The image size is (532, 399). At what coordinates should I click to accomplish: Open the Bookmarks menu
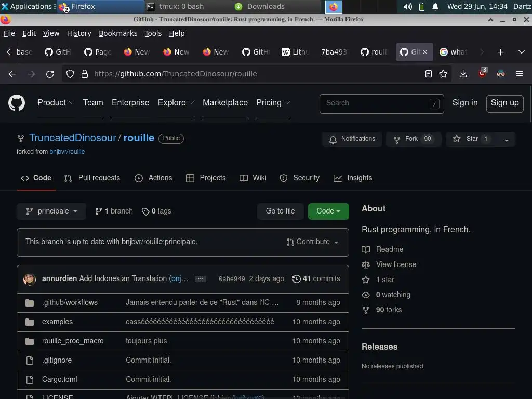click(x=118, y=33)
